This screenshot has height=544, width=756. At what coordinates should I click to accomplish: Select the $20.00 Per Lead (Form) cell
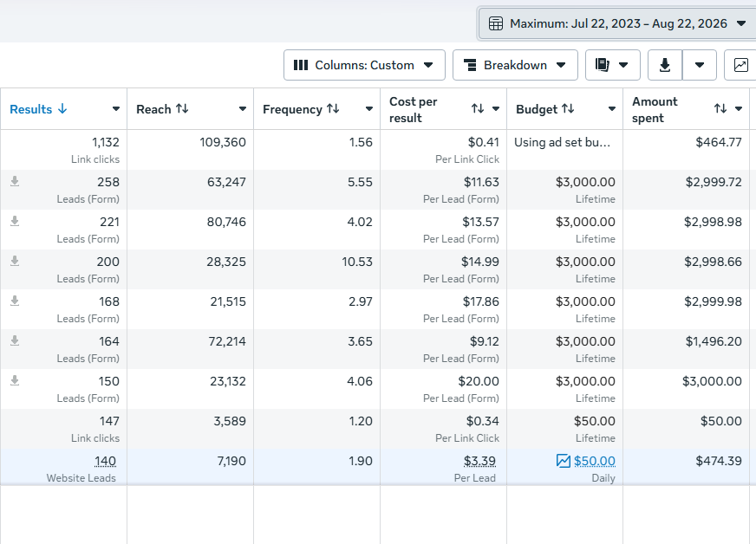point(444,389)
